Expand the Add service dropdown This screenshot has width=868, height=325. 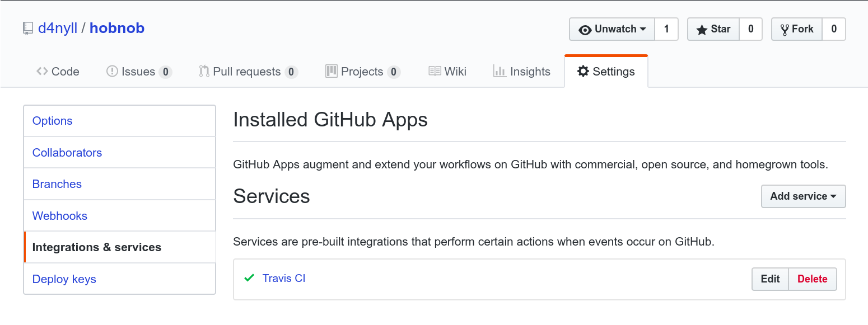803,196
